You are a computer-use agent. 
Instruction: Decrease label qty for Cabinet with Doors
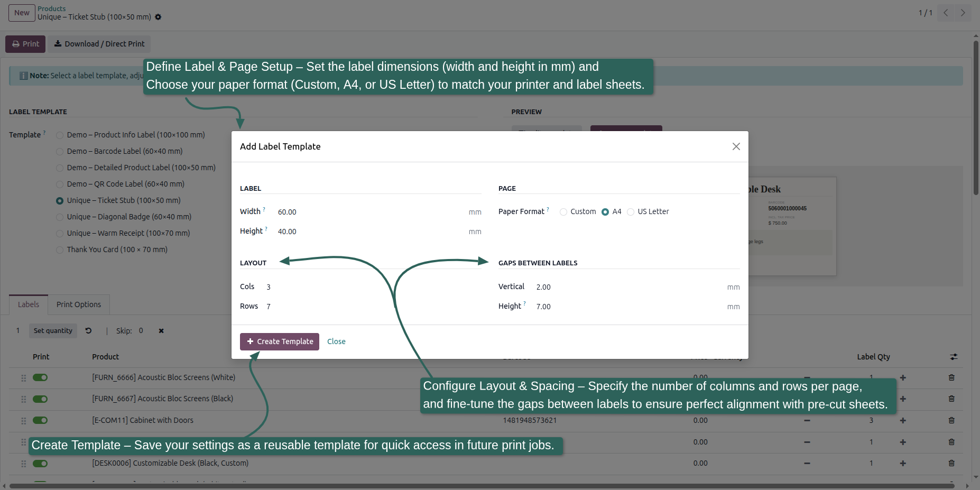pyautogui.click(x=807, y=421)
